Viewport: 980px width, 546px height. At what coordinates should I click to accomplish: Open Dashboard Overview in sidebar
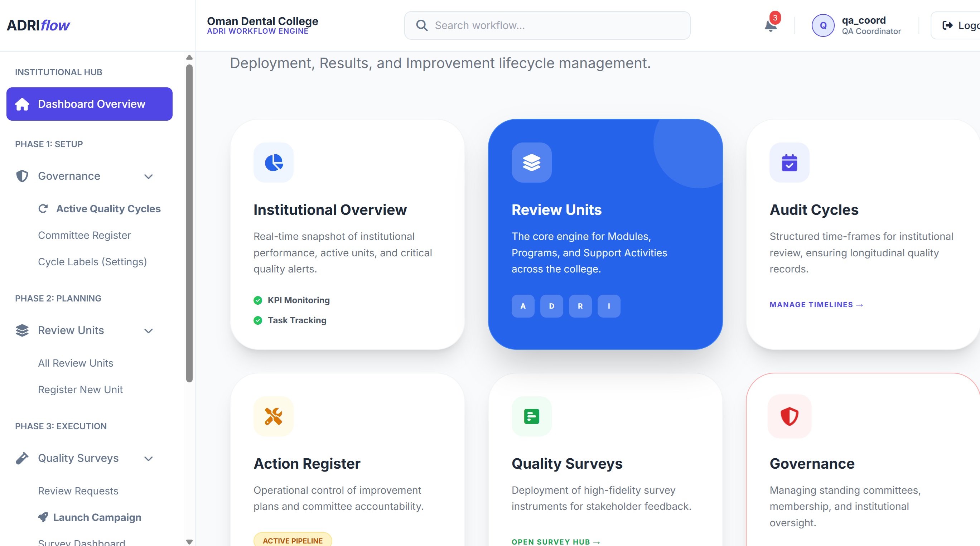tap(90, 104)
